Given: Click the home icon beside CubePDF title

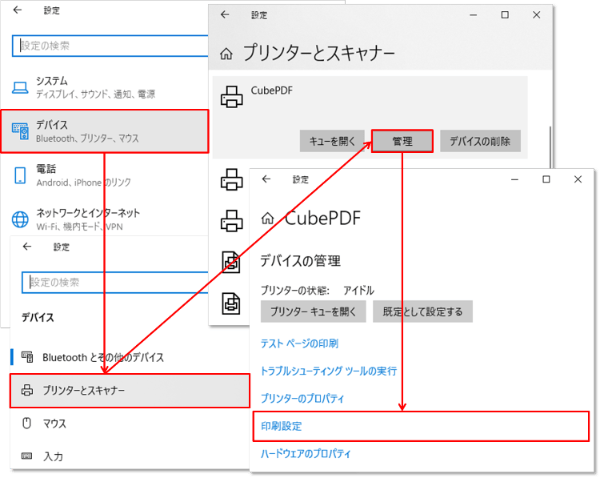Looking at the screenshot, I should tap(267, 218).
